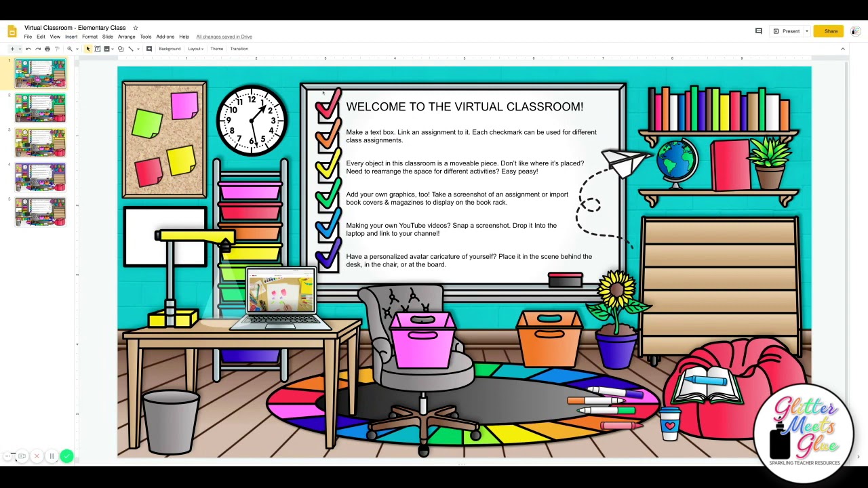Click the insert image icon
The image size is (868, 488).
tap(106, 49)
